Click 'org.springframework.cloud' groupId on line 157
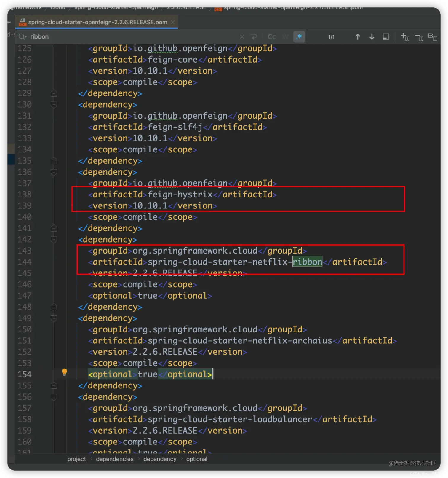This screenshot has width=448, height=478. point(195,408)
